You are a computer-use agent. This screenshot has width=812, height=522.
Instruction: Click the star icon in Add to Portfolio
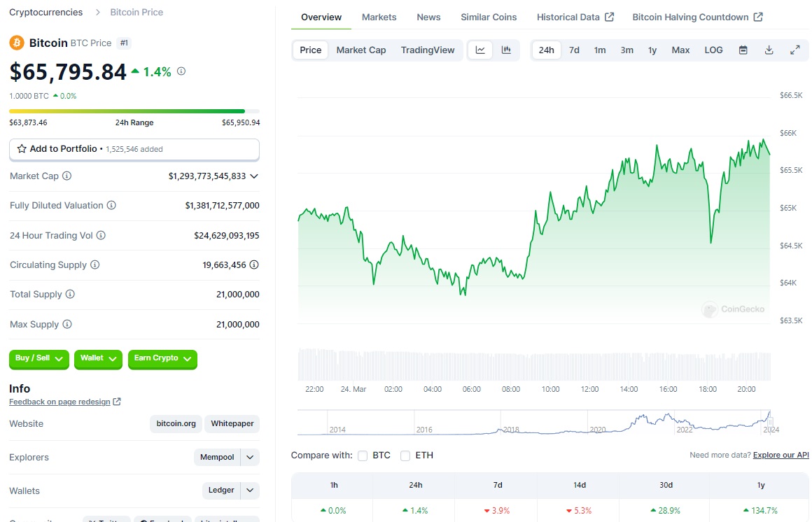click(22, 149)
